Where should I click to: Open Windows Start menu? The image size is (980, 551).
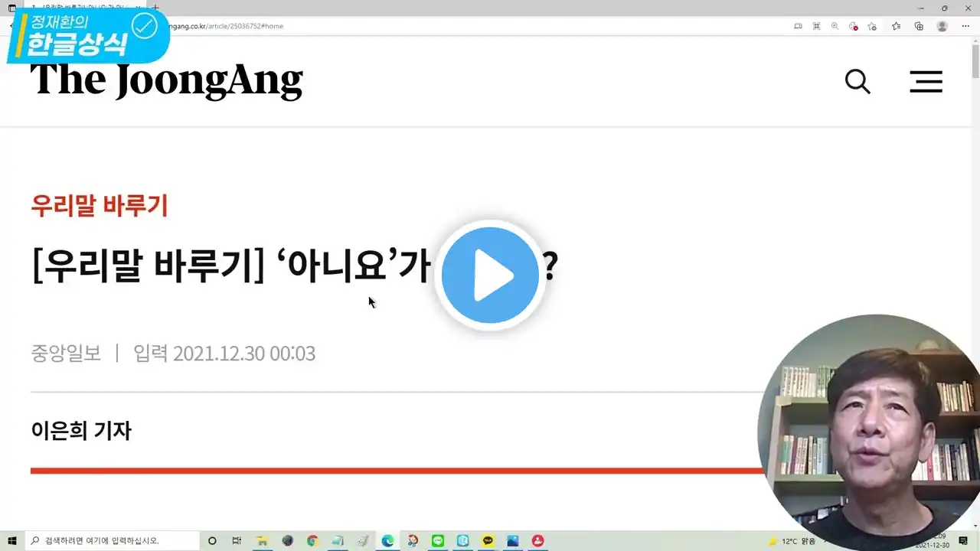12,540
